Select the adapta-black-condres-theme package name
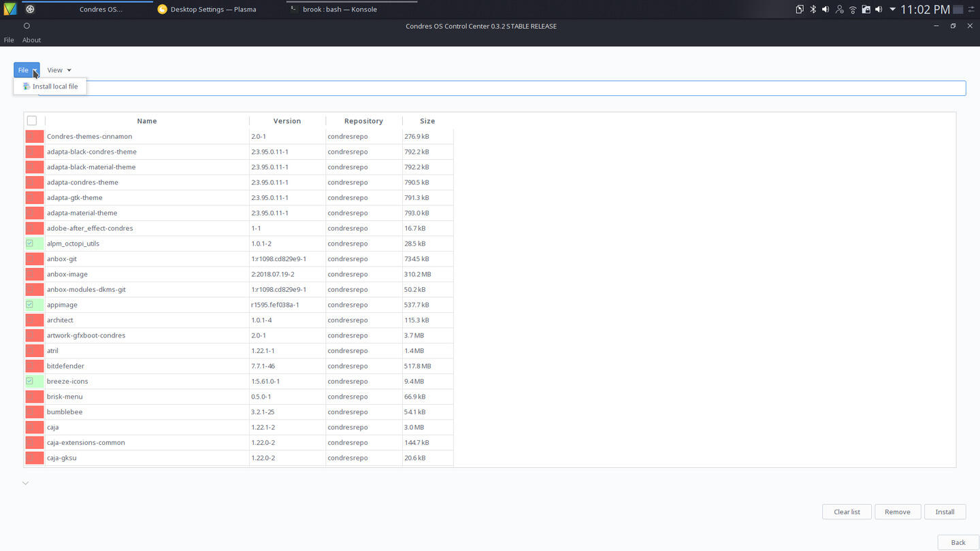 tap(92, 152)
